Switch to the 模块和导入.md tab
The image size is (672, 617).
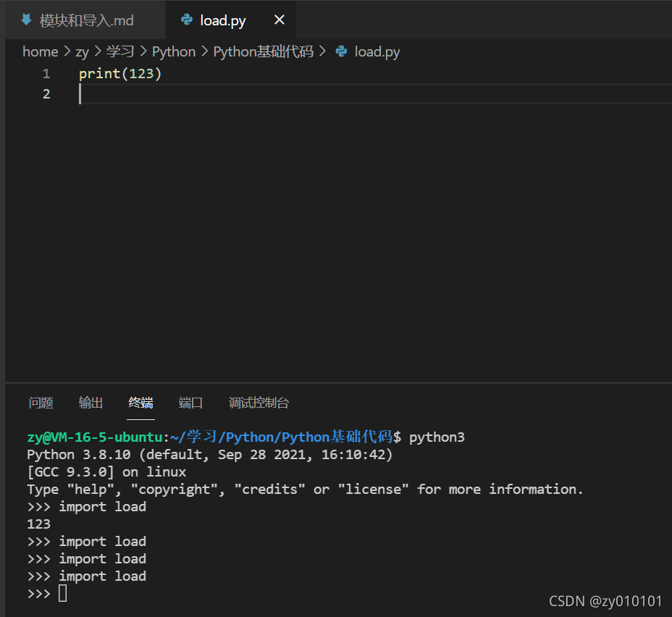click(x=86, y=20)
